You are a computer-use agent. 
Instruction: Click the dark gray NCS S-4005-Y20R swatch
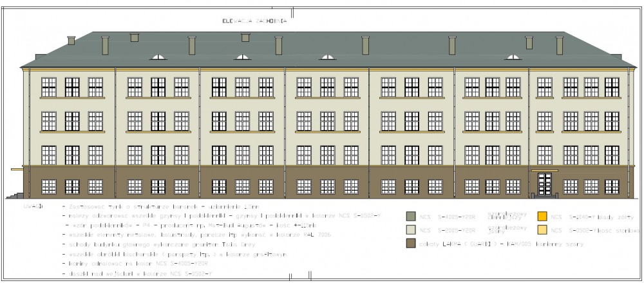tap(410, 217)
